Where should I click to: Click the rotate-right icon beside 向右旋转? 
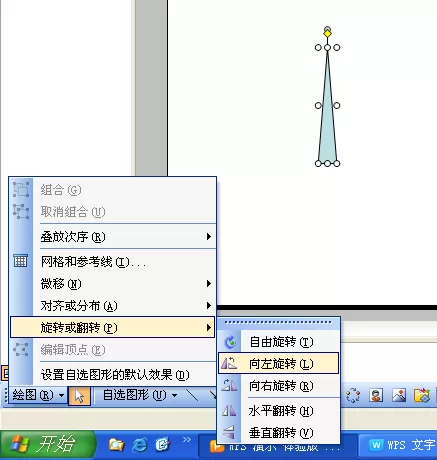(229, 386)
